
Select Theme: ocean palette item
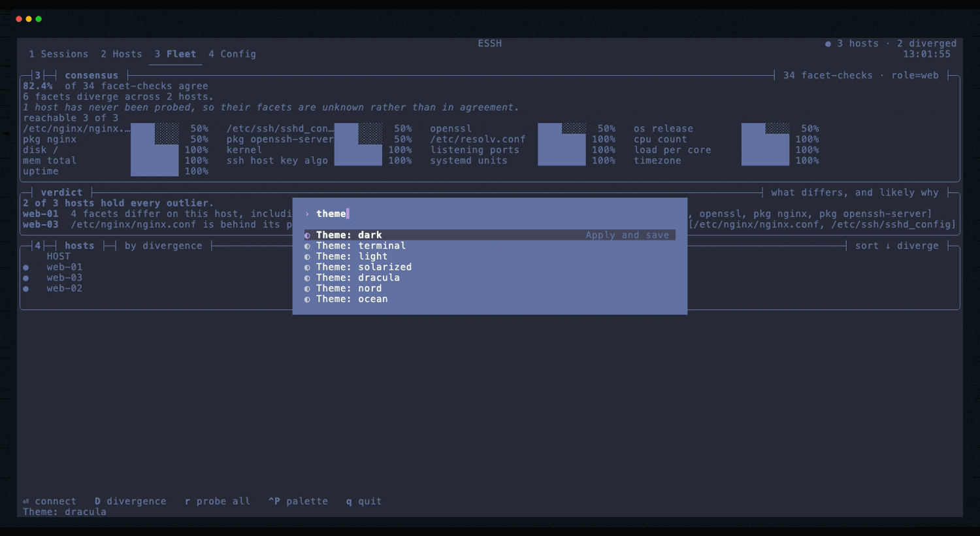[x=490, y=299]
